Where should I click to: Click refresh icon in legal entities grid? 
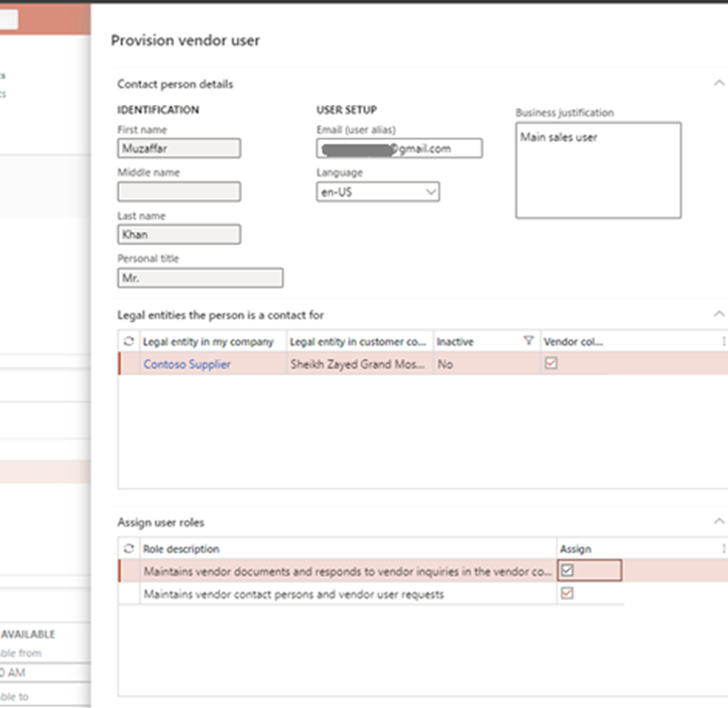point(129,341)
